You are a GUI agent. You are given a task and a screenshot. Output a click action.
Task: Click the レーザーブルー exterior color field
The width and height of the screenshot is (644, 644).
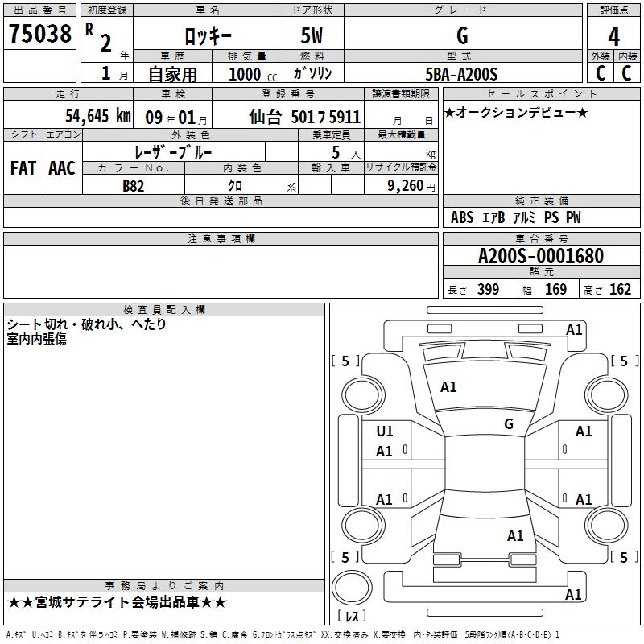(173, 153)
